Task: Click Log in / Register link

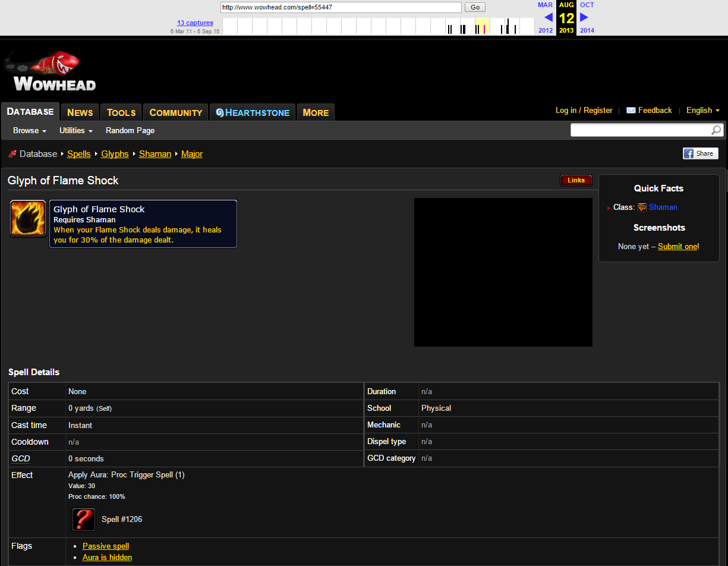Action: (584, 111)
